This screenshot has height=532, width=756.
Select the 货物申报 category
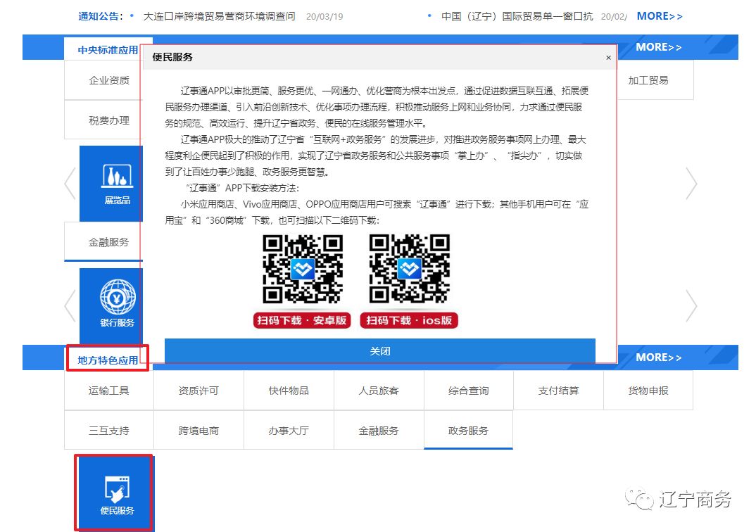[x=648, y=391]
